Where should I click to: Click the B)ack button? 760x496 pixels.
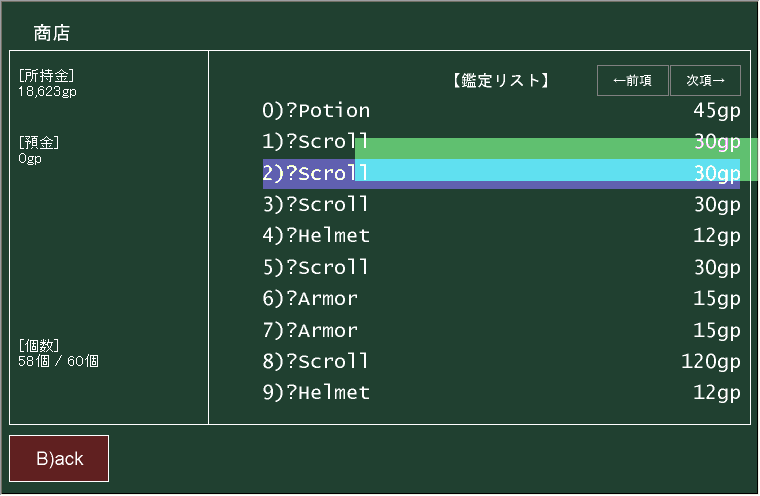[x=59, y=459]
